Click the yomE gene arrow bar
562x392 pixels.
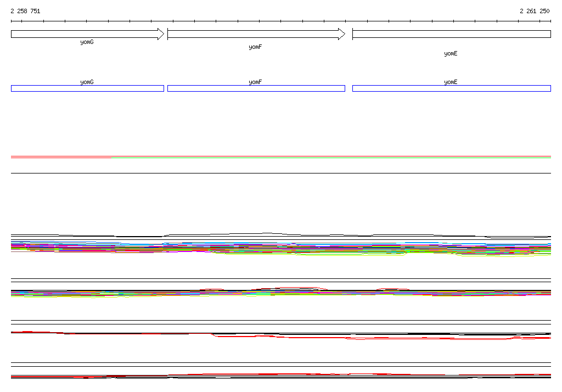pos(451,34)
